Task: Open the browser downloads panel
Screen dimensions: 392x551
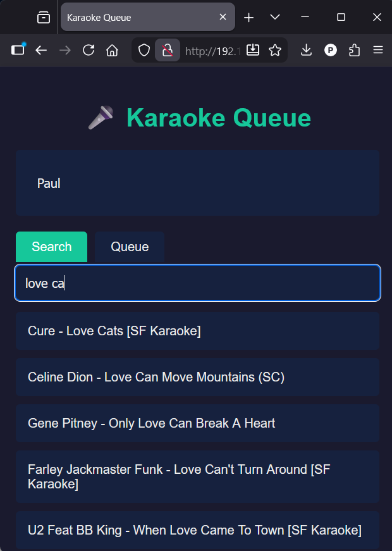Action: coord(307,51)
